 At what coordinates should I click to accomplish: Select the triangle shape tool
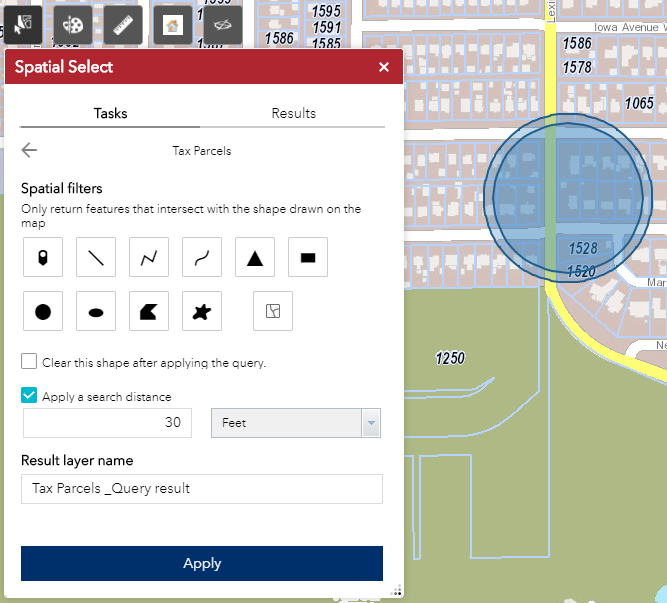pos(255,257)
